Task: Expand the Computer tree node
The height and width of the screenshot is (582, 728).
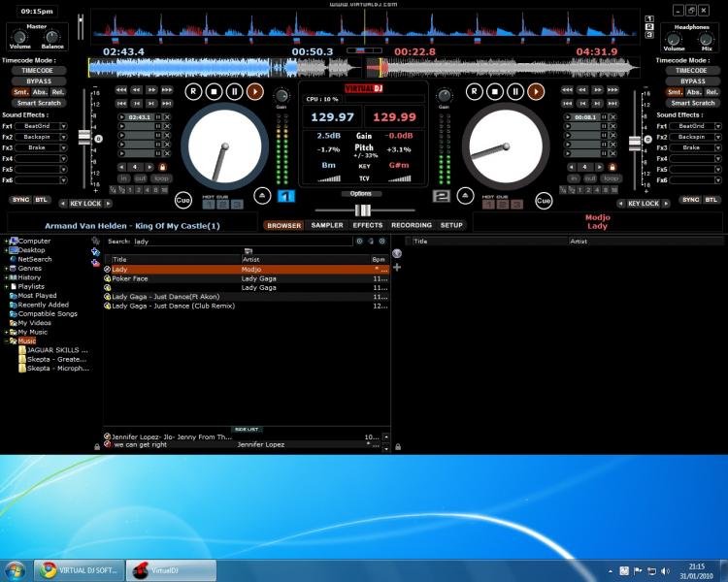Action: click(7, 242)
